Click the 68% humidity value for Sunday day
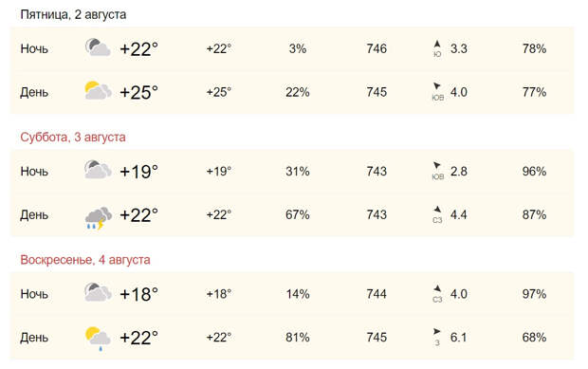Screen dimensions: 588x369 [534, 337]
